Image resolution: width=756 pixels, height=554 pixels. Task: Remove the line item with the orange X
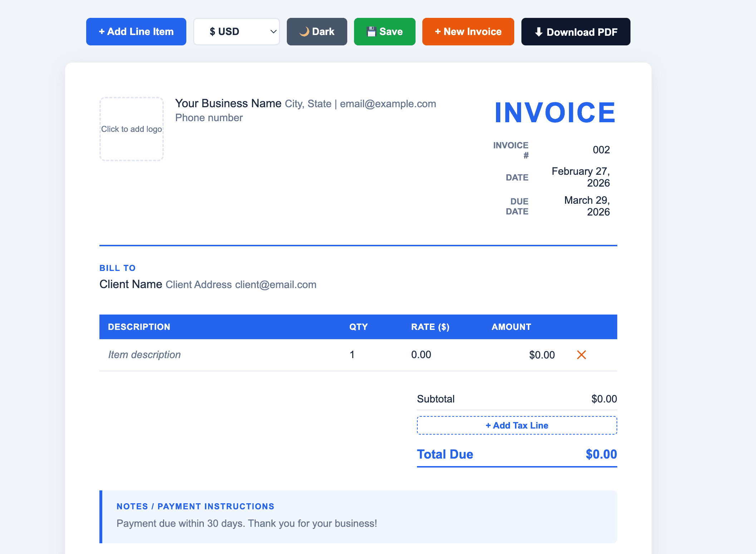coord(581,355)
